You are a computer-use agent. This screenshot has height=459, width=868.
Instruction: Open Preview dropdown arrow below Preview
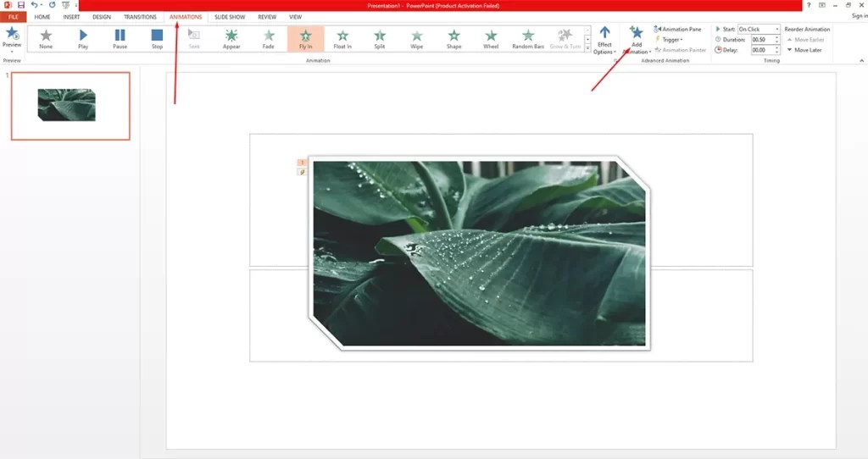[12, 52]
